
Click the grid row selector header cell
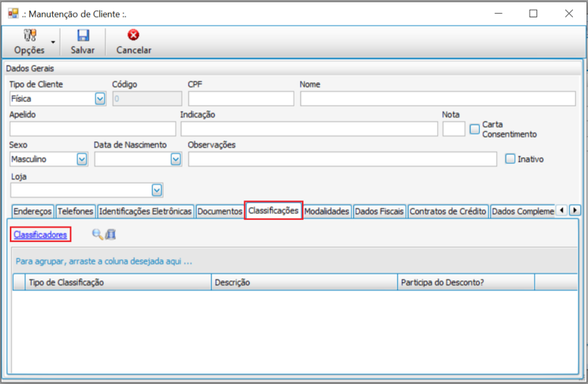click(x=19, y=283)
